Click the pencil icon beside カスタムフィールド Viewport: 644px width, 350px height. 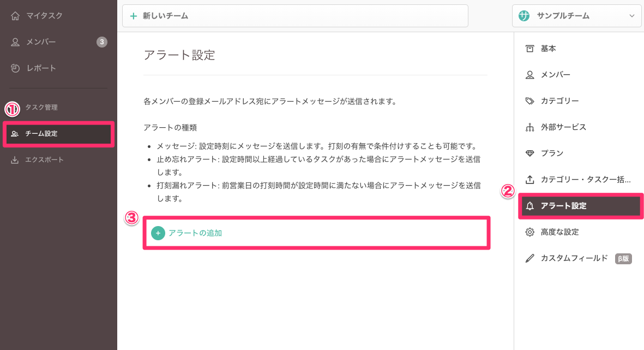(529, 258)
